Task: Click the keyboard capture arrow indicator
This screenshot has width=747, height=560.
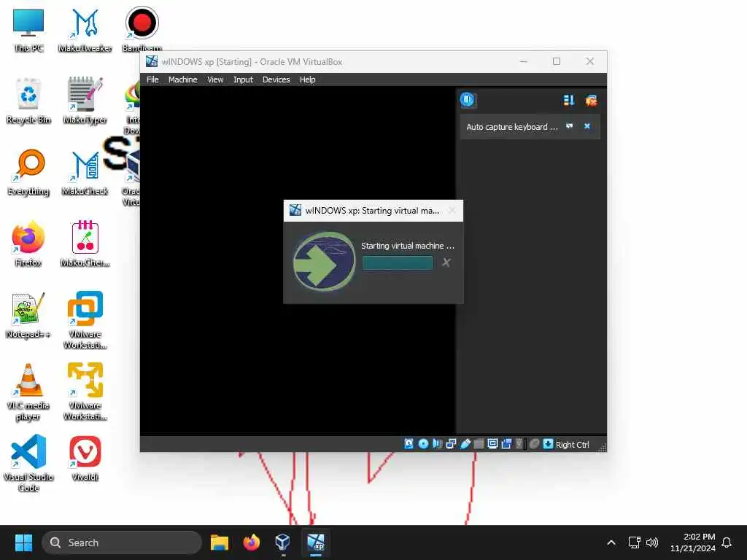Action: point(548,444)
